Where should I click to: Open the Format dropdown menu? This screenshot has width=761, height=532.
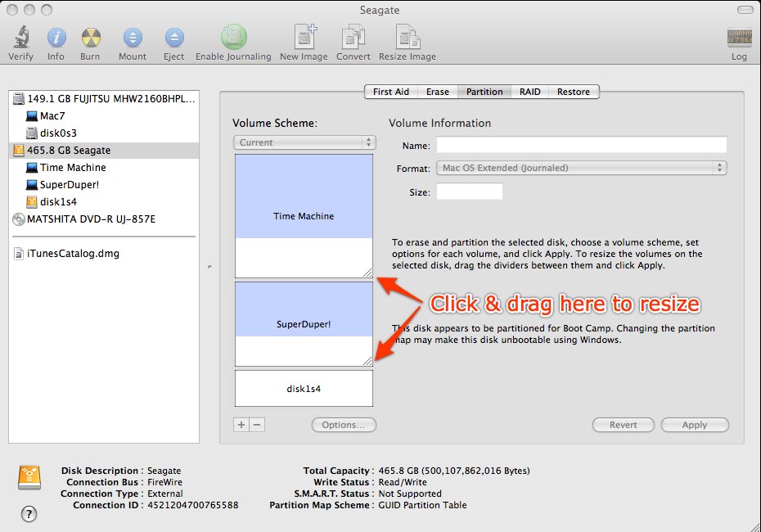582,168
